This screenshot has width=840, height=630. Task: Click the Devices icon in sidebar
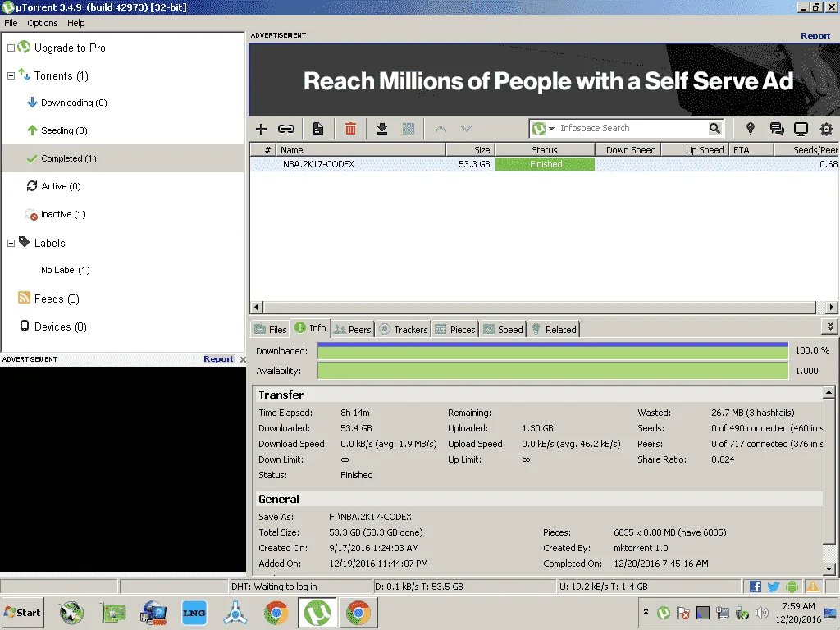[x=25, y=326]
